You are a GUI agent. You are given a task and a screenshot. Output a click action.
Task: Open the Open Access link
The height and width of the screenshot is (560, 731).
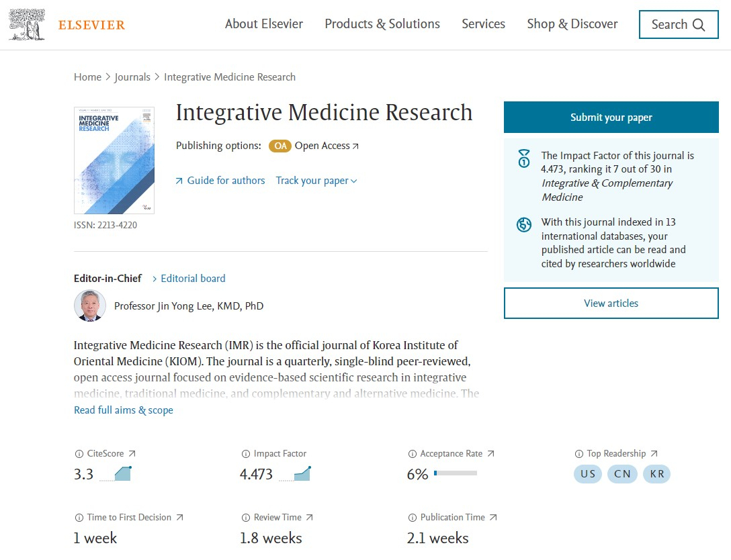click(322, 146)
